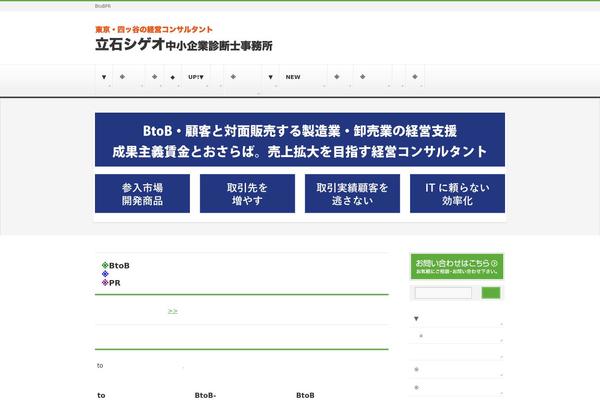Expand the first ▼ item in navigation bar
Image resolution: width=600 pixels, height=400 pixels.
[104, 77]
